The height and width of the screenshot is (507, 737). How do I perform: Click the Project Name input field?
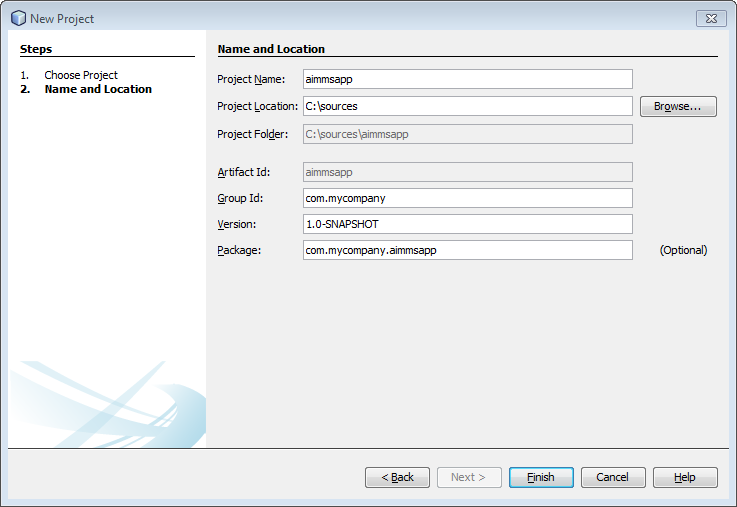click(468, 79)
